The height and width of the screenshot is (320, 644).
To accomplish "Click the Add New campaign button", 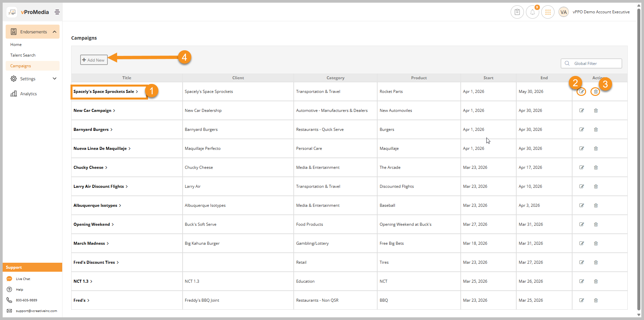I will click(94, 60).
